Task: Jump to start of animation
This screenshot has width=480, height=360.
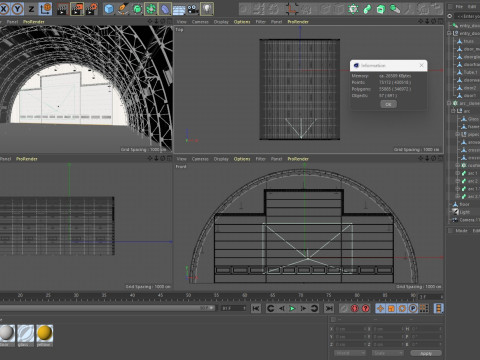Action: pyautogui.click(x=256, y=308)
